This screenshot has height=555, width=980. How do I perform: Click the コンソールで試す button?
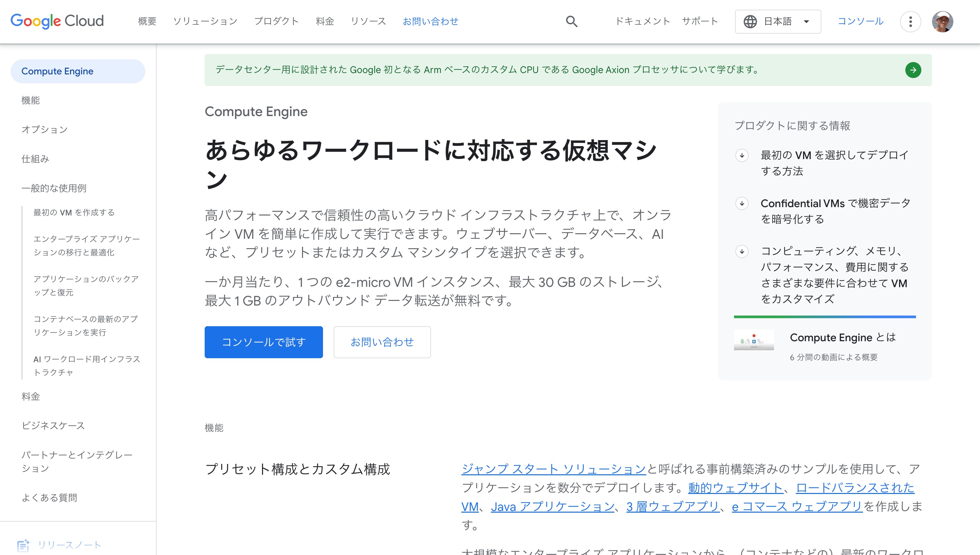(264, 342)
